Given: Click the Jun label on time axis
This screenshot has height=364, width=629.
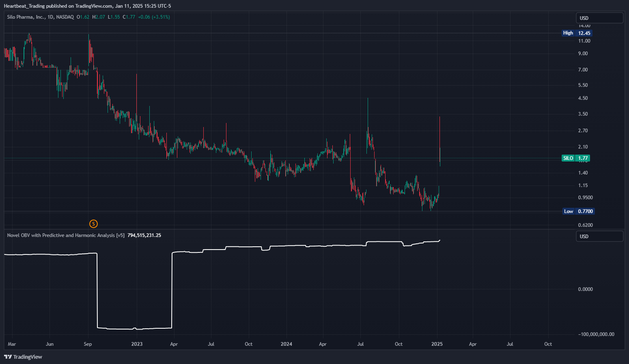Looking at the screenshot, I should tap(50, 344).
